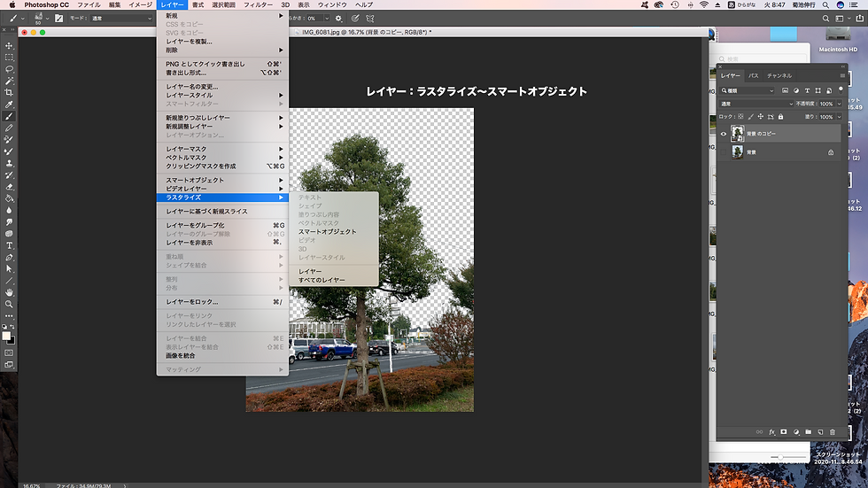This screenshot has width=868, height=488.
Task: Select the Horizontal Type tool
Action: tap(9, 245)
